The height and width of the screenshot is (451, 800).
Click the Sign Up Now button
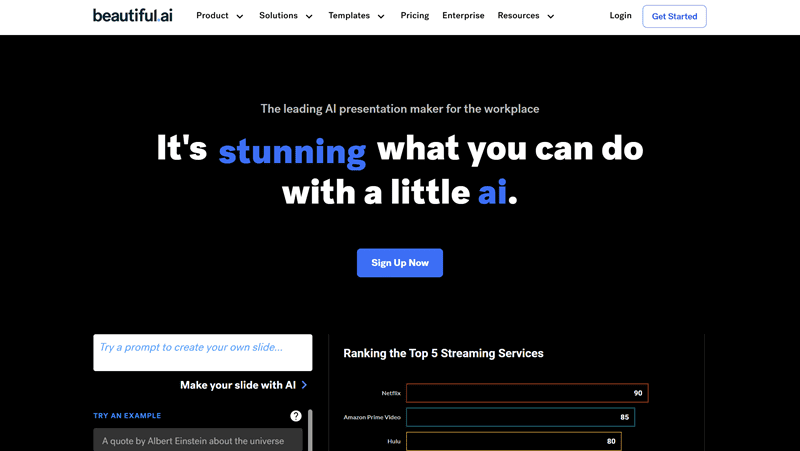pyautogui.click(x=400, y=263)
